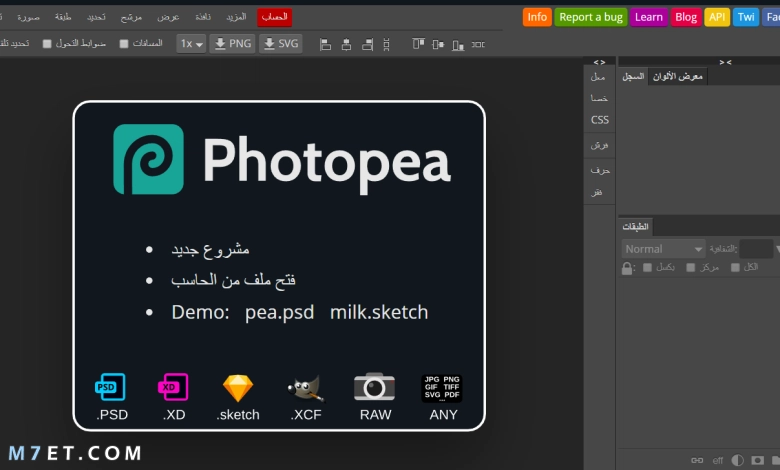
Task: Select the الطبقات tab
Action: point(635,227)
